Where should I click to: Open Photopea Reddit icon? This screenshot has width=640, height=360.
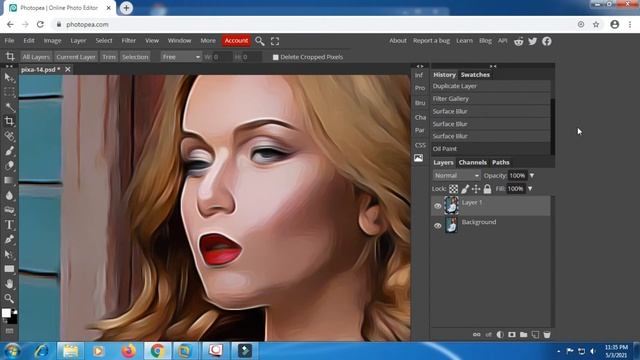[519, 41]
